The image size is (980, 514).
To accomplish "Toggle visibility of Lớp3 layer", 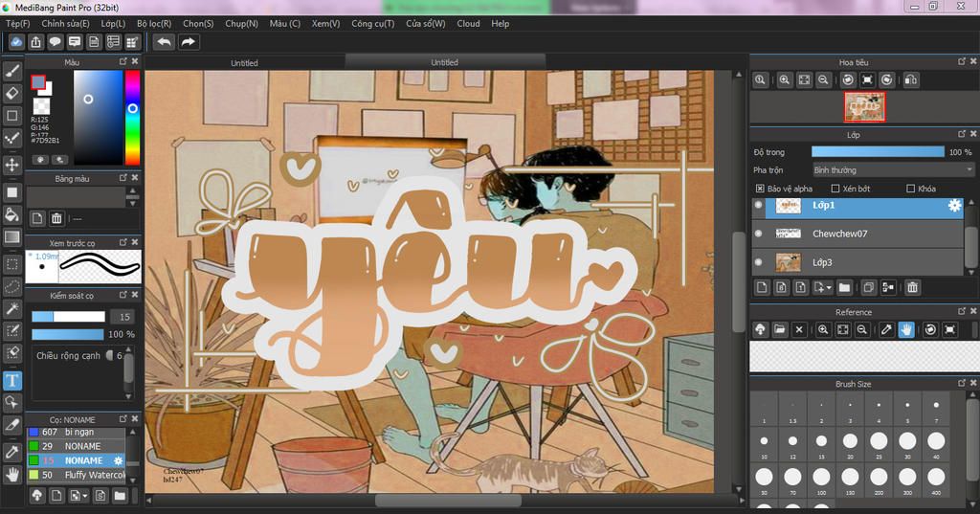I will [759, 262].
